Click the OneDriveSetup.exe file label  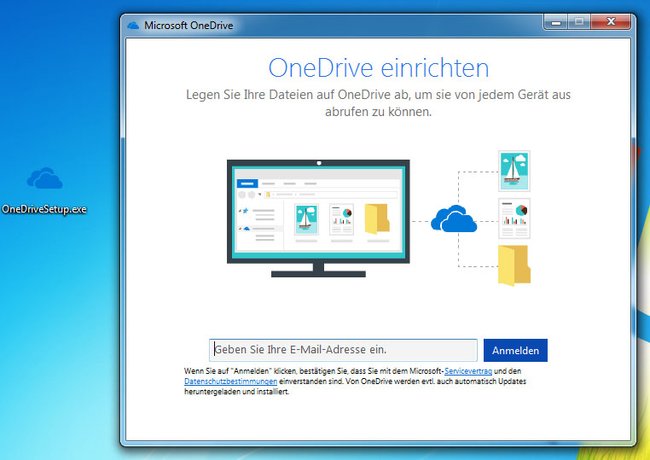[44, 209]
